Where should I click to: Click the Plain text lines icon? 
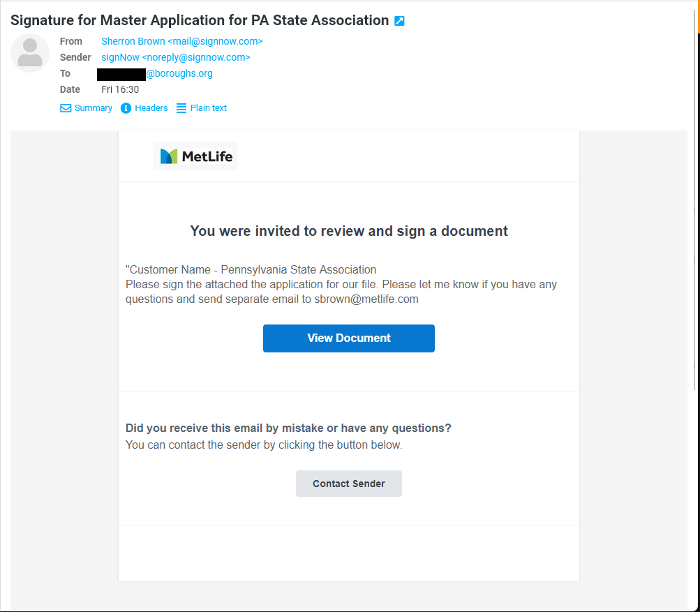click(x=181, y=108)
